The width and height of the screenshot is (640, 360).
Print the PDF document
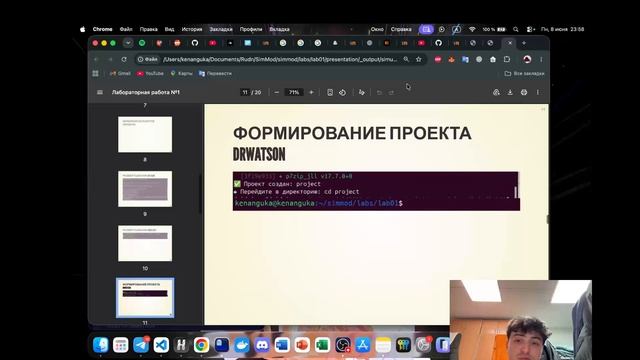click(524, 92)
